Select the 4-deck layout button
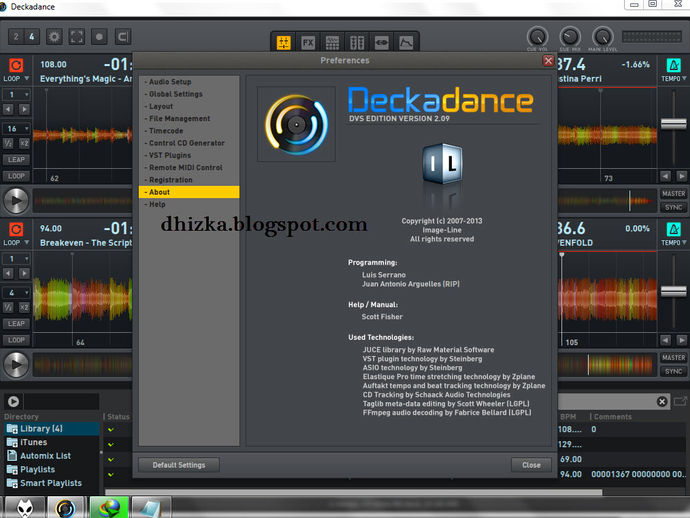 [x=32, y=37]
